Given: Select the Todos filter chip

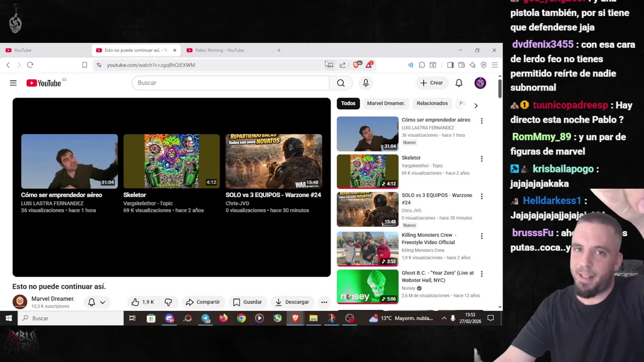Looking at the screenshot, I should (x=348, y=104).
